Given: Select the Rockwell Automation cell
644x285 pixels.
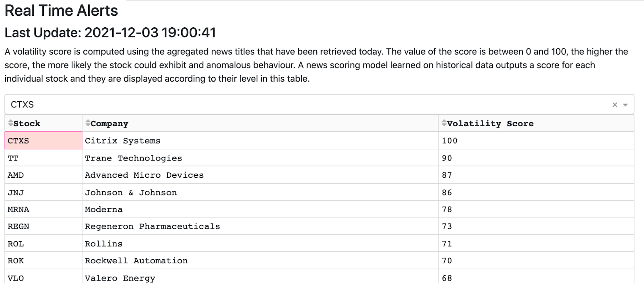Looking at the screenshot, I should point(260,260).
